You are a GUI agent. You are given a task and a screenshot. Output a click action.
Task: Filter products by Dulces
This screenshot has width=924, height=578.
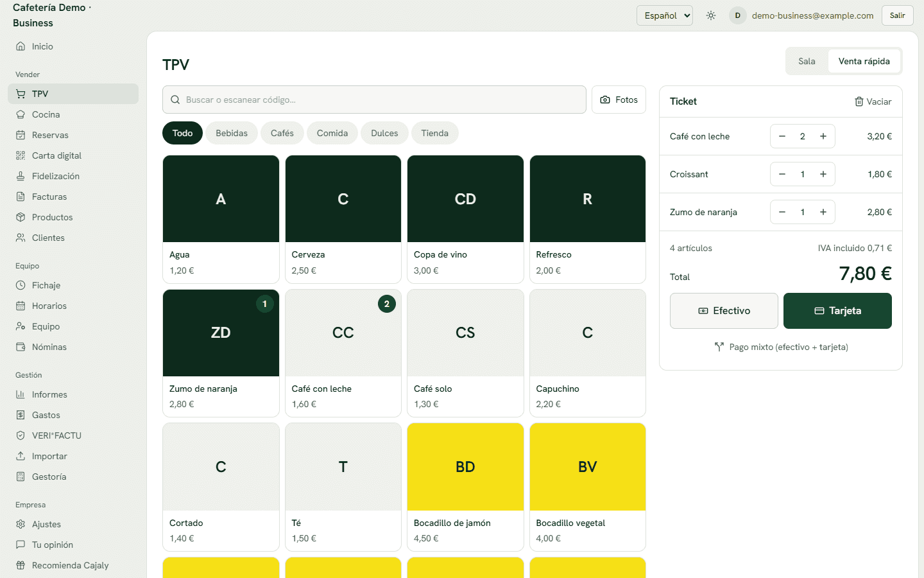coord(384,133)
